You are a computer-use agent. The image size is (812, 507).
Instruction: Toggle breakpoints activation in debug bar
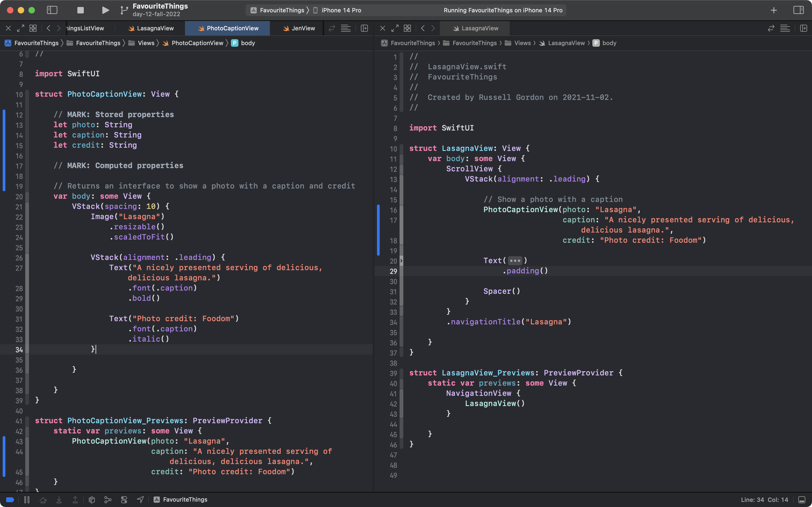coord(10,500)
